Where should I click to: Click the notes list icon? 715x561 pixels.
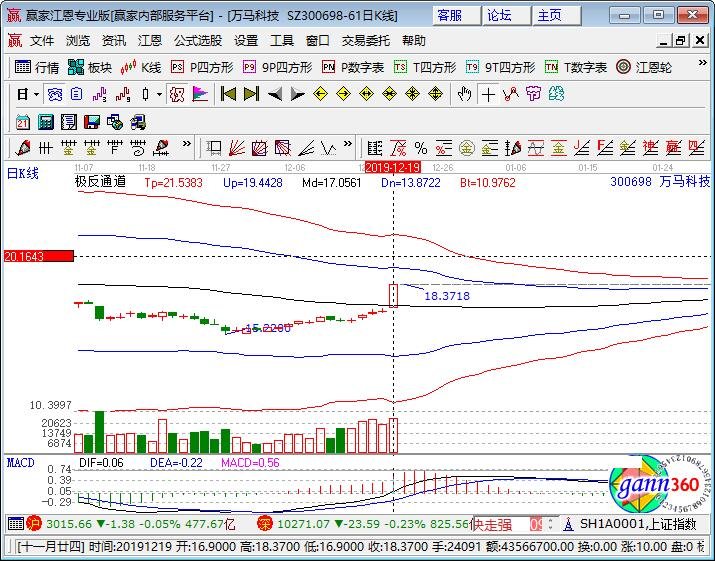tap(68, 122)
